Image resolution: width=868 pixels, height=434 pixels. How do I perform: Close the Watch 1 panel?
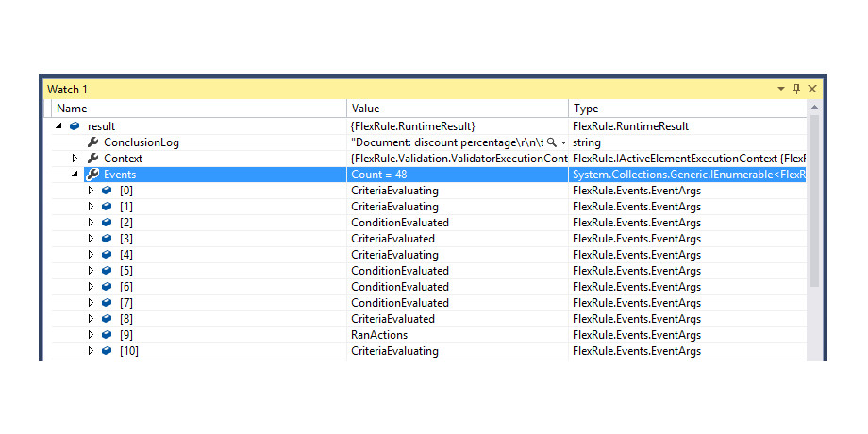812,89
